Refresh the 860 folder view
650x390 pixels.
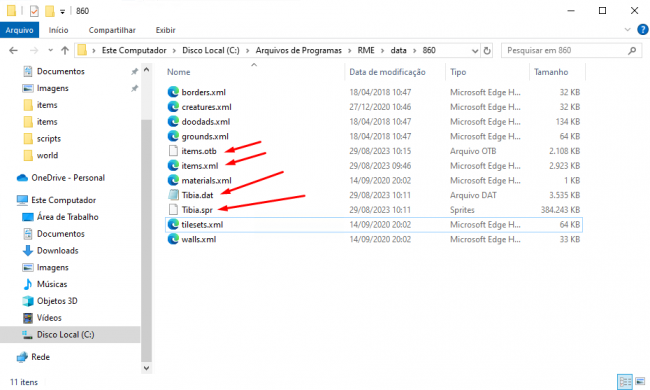tap(487, 51)
